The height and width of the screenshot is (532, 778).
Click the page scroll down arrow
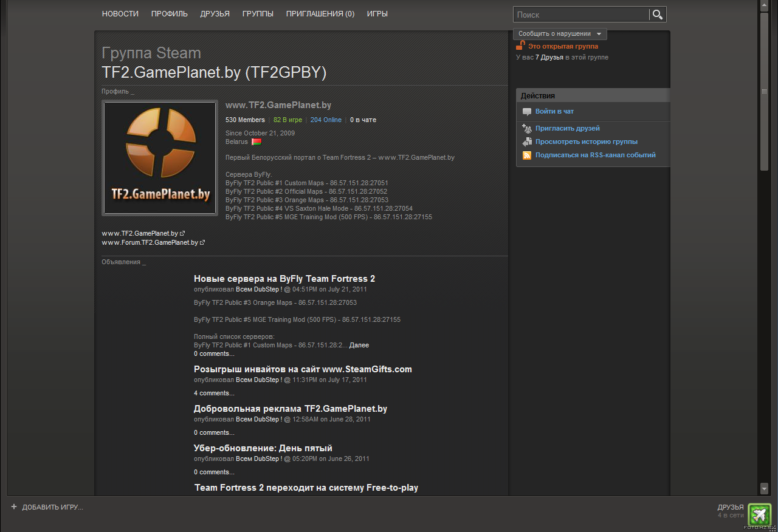pos(764,488)
